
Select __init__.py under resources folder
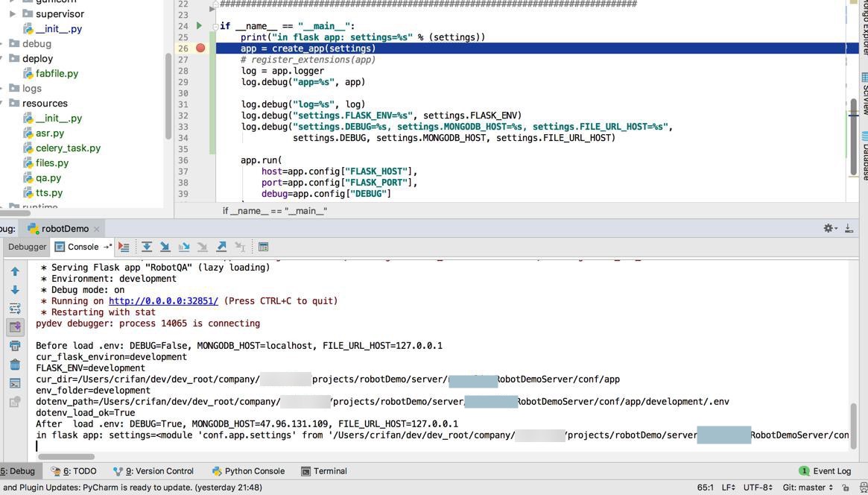52,118
